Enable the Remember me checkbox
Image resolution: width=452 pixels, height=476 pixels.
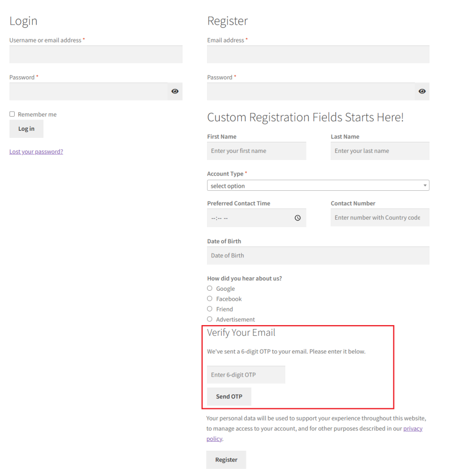pyautogui.click(x=12, y=114)
